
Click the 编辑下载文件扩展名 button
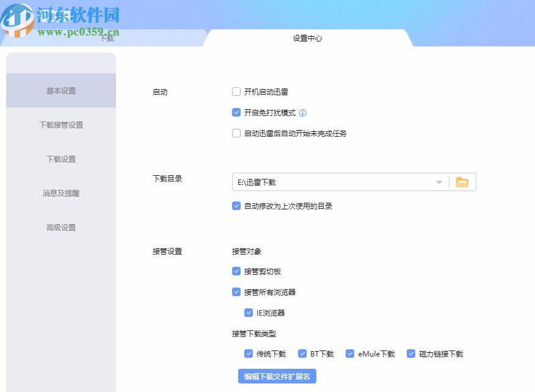tap(278, 377)
